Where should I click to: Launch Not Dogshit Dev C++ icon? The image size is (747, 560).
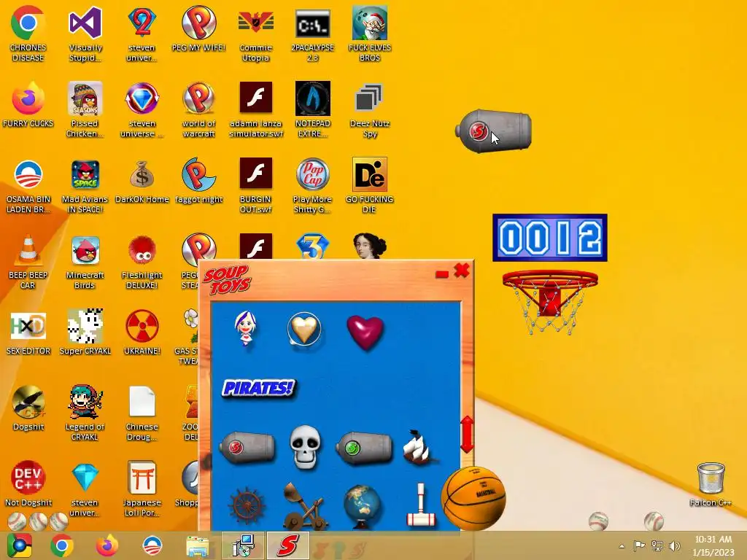(28, 484)
